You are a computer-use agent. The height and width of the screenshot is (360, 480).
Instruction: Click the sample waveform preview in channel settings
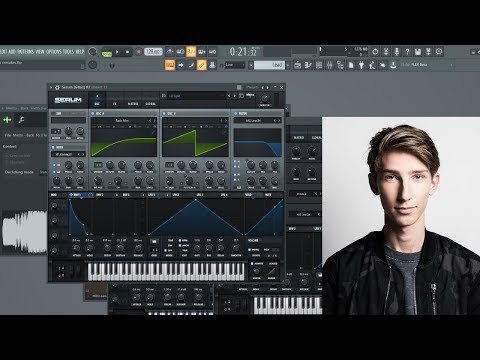(24, 232)
